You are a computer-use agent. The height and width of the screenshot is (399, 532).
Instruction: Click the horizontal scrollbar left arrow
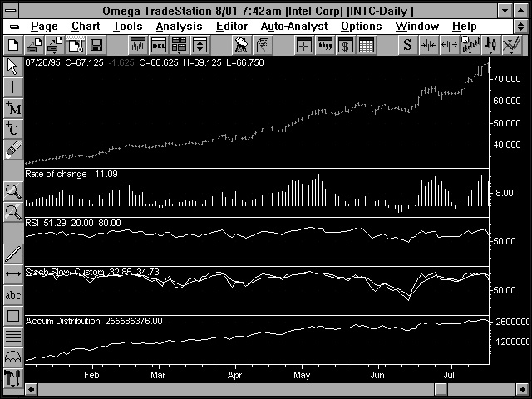pyautogui.click(x=32, y=390)
